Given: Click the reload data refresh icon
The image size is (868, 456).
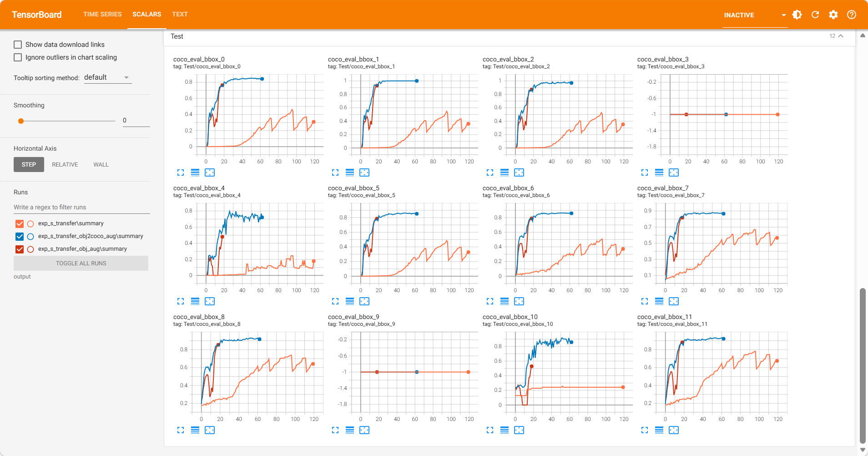Looking at the screenshot, I should (x=815, y=15).
